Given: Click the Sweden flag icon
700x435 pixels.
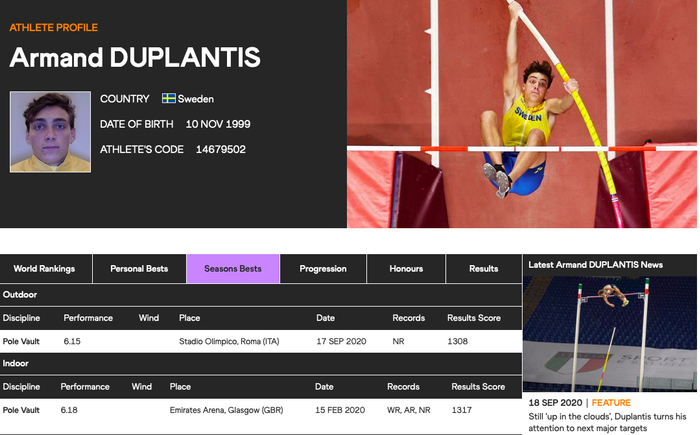Looking at the screenshot, I should click(169, 99).
